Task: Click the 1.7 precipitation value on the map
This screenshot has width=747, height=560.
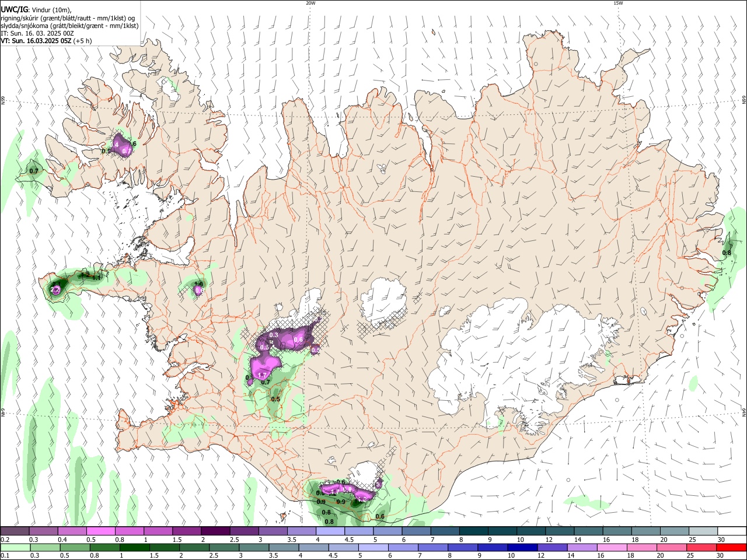Action: point(262,375)
